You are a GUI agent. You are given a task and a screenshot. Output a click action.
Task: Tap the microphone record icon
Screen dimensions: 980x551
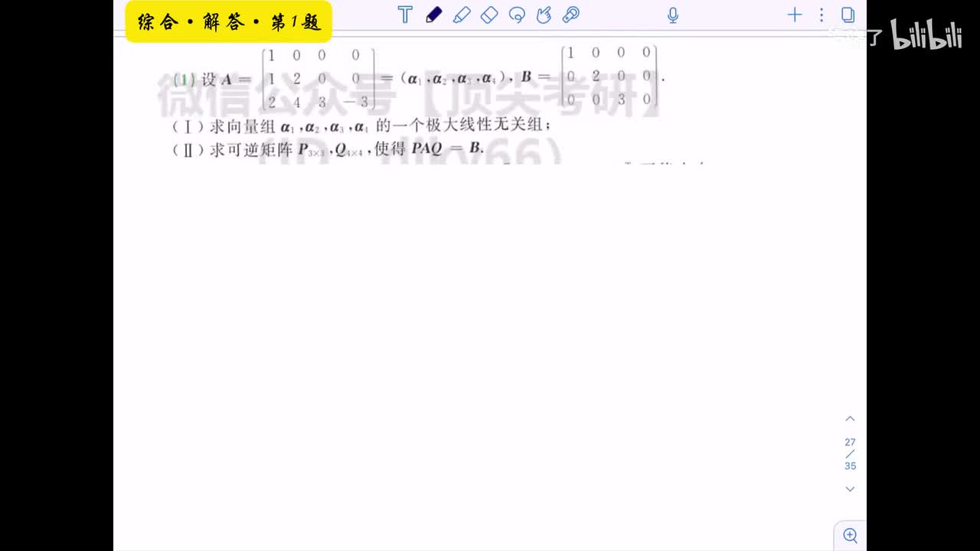tap(673, 15)
